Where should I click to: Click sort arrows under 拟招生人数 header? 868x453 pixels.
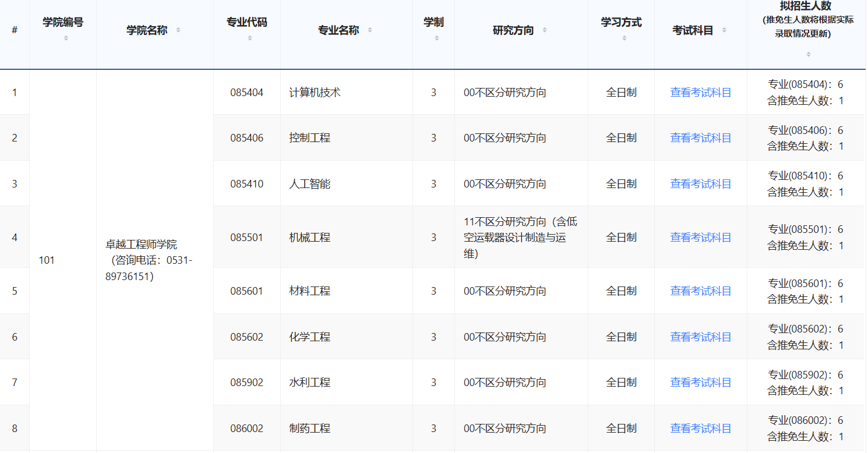[x=808, y=54]
